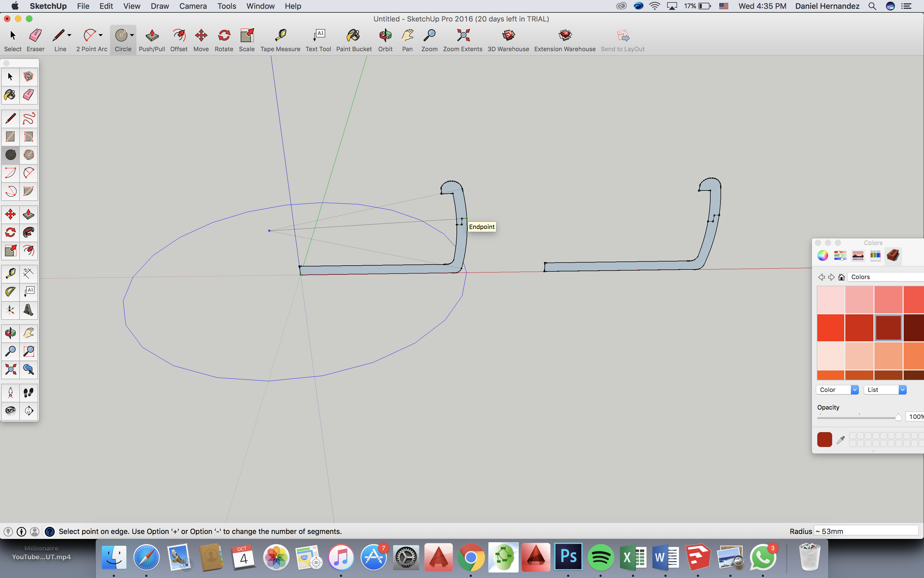This screenshot has height=578, width=924.
Task: Go forward in Colors panel navigation
Action: 831,277
